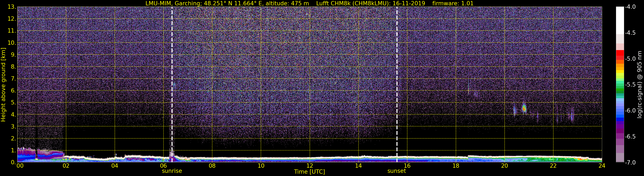Click the "Time [UTC]" axis title
The image size is (644, 176).
coord(310,172)
